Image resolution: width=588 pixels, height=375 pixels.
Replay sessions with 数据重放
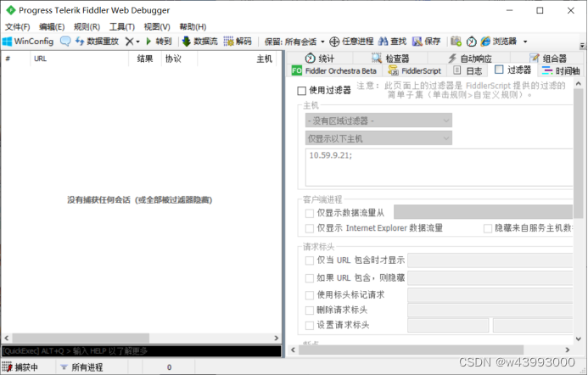tap(97, 42)
